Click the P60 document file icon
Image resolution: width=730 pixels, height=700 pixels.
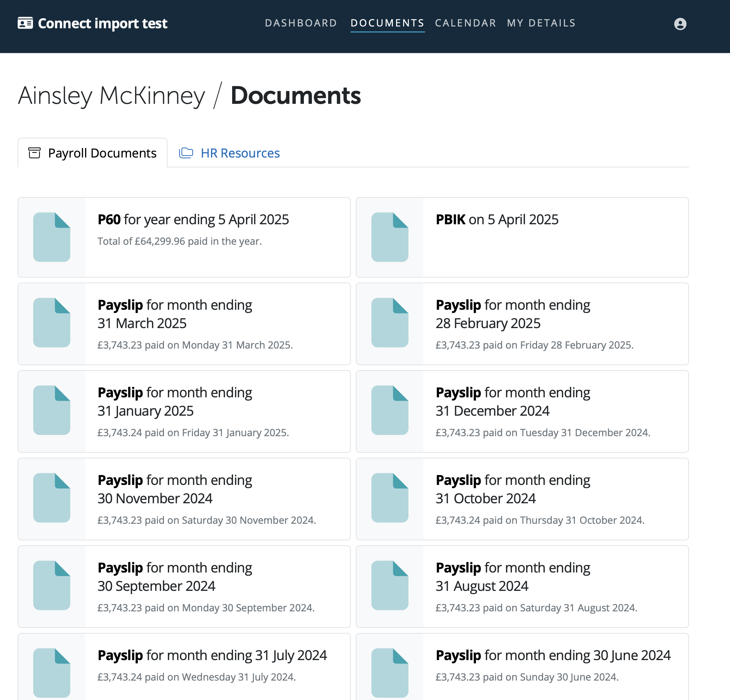point(52,237)
